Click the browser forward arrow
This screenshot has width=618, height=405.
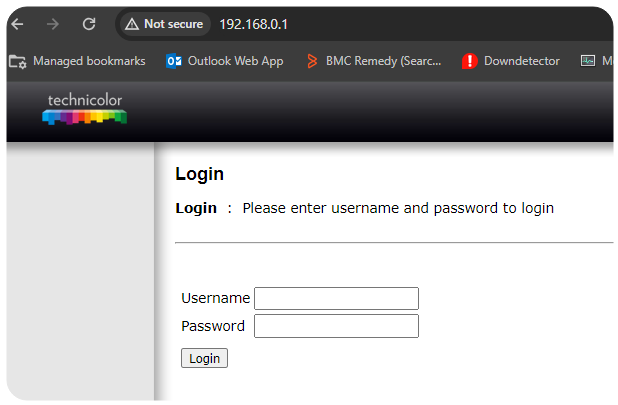[52, 24]
